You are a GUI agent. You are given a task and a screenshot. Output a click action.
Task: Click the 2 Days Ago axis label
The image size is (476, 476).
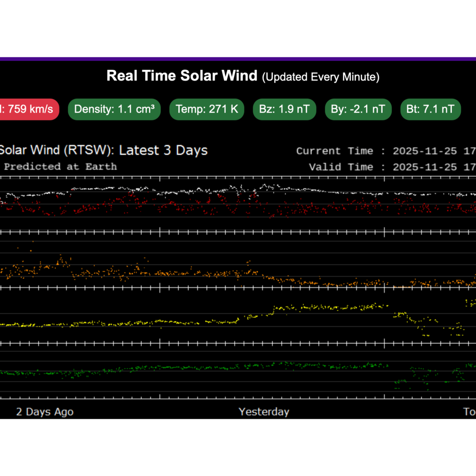pyautogui.click(x=45, y=412)
